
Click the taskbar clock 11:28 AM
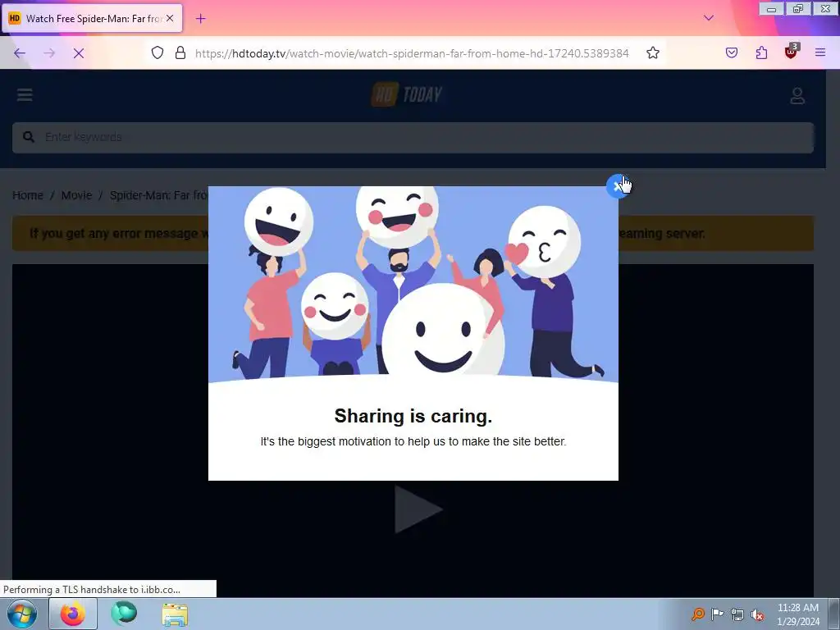point(797,608)
